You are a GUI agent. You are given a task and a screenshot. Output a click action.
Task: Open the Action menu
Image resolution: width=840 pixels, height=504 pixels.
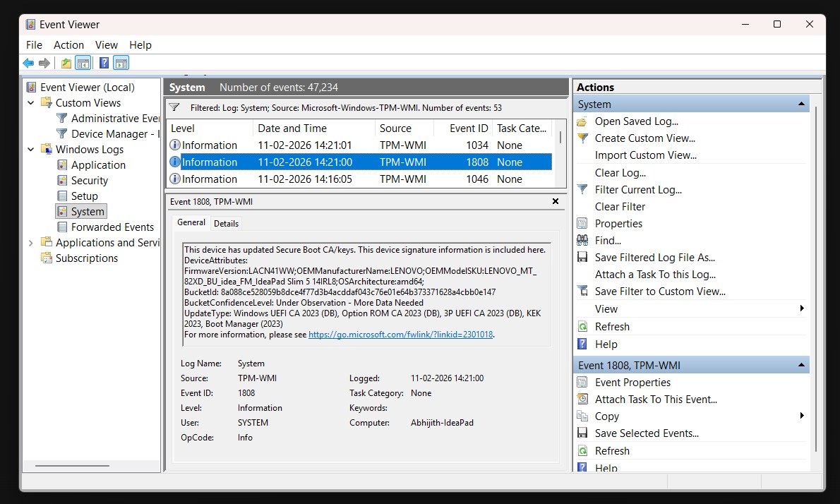click(68, 44)
